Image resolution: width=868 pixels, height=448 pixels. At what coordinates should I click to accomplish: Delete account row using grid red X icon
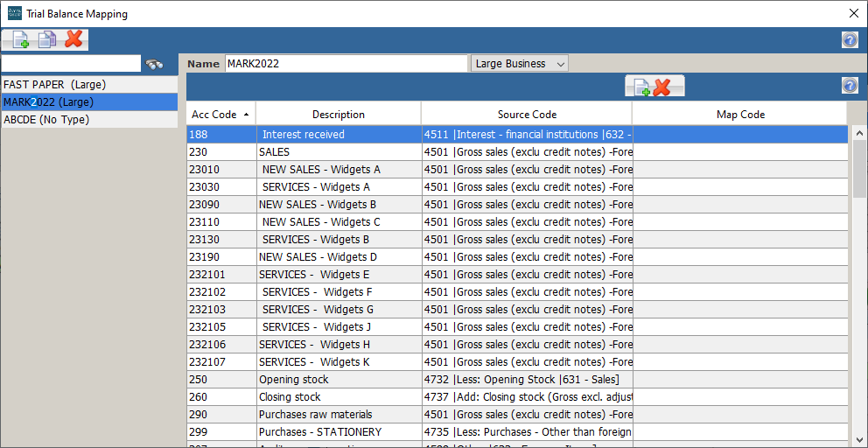[662, 86]
